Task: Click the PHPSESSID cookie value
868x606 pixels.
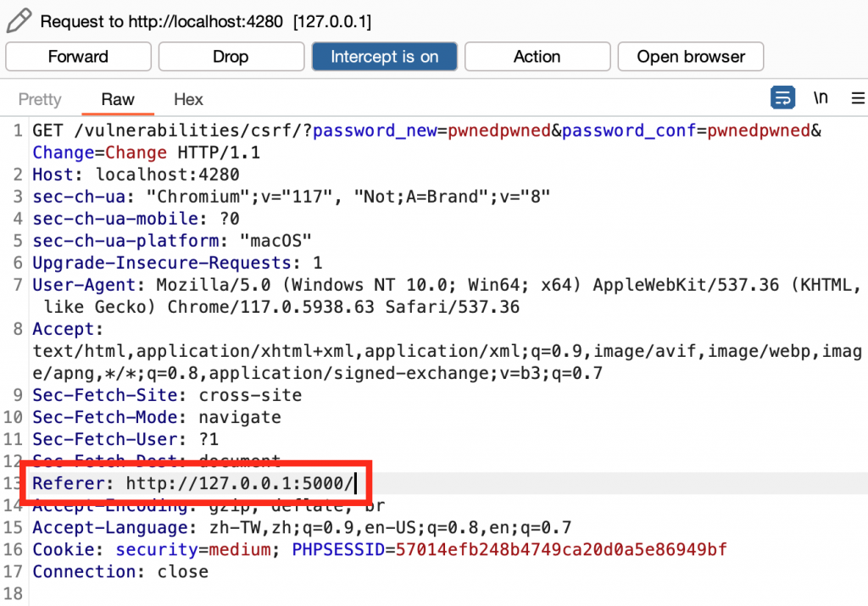Action: (x=561, y=549)
